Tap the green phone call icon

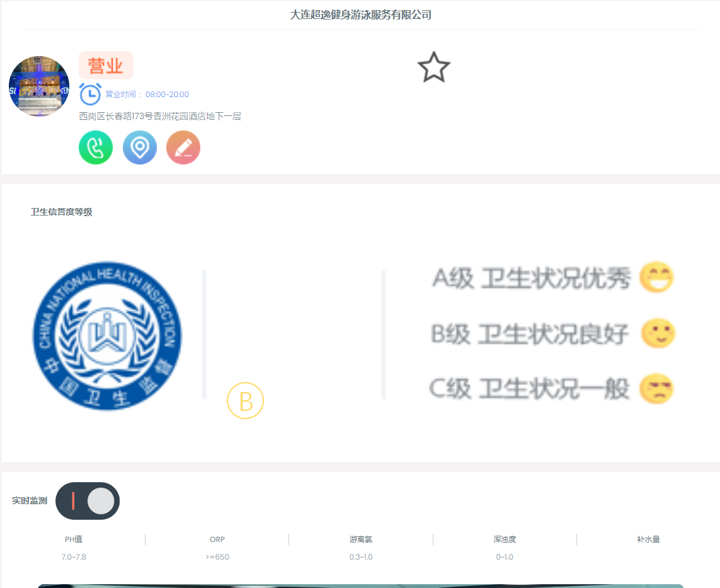[x=96, y=147]
